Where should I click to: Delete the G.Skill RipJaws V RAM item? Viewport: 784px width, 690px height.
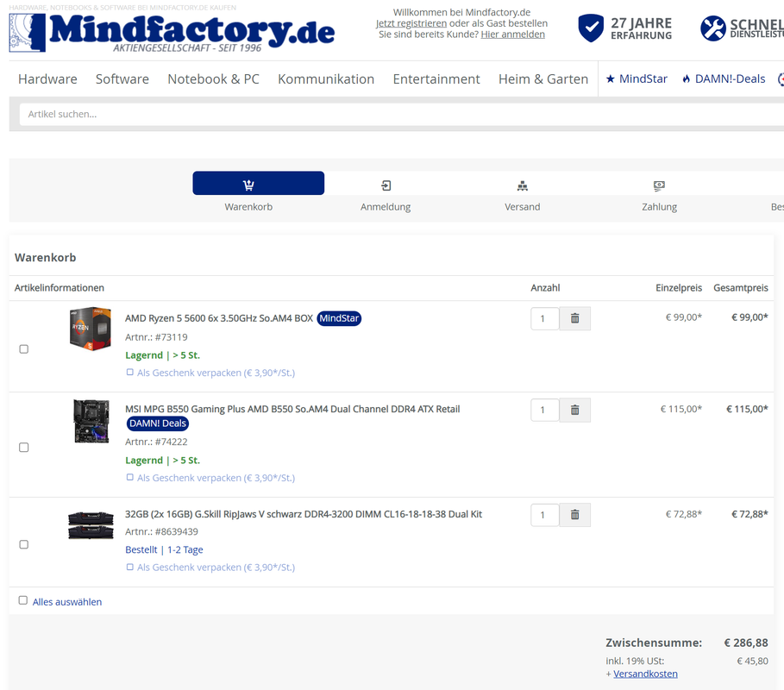575,515
